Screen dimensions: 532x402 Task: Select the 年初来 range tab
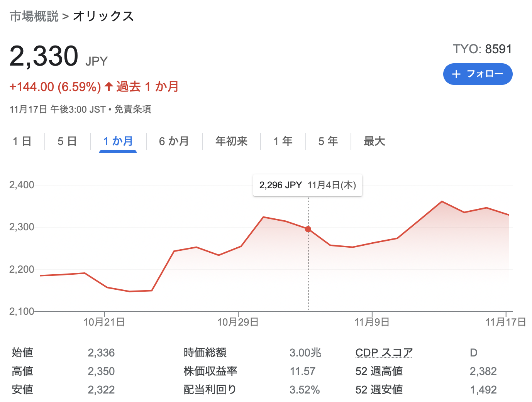point(232,141)
